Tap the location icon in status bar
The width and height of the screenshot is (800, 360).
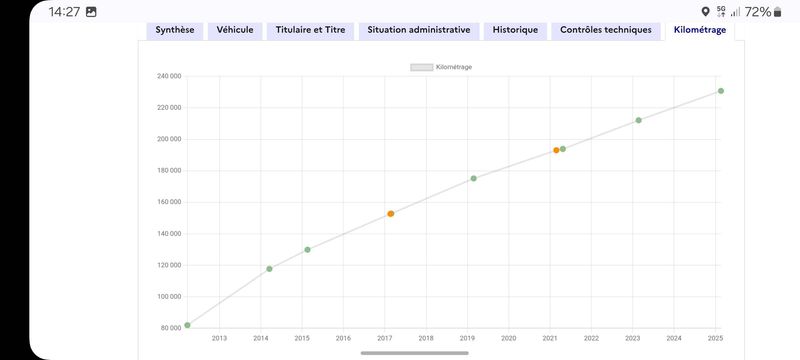coord(706,12)
